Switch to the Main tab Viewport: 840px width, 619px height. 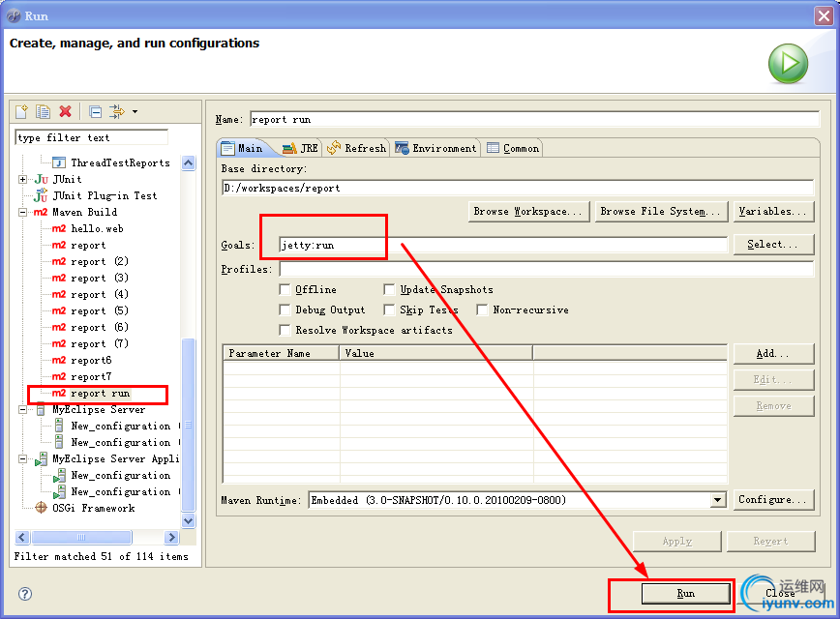click(243, 148)
